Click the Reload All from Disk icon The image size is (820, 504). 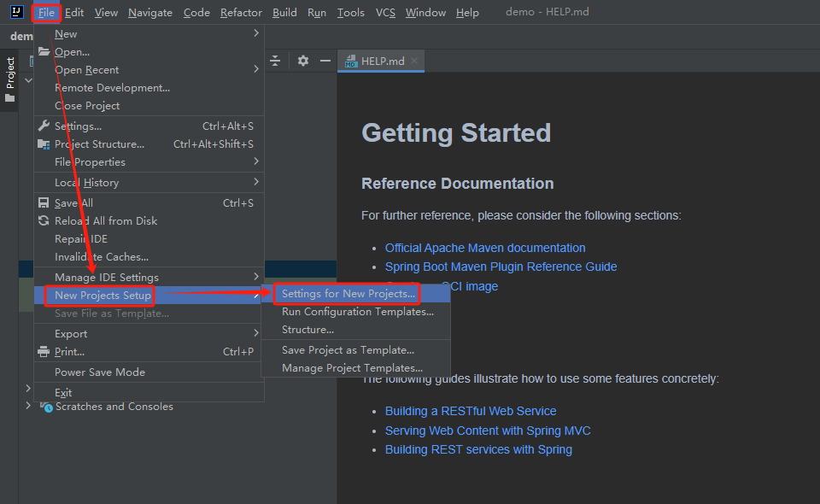point(44,221)
